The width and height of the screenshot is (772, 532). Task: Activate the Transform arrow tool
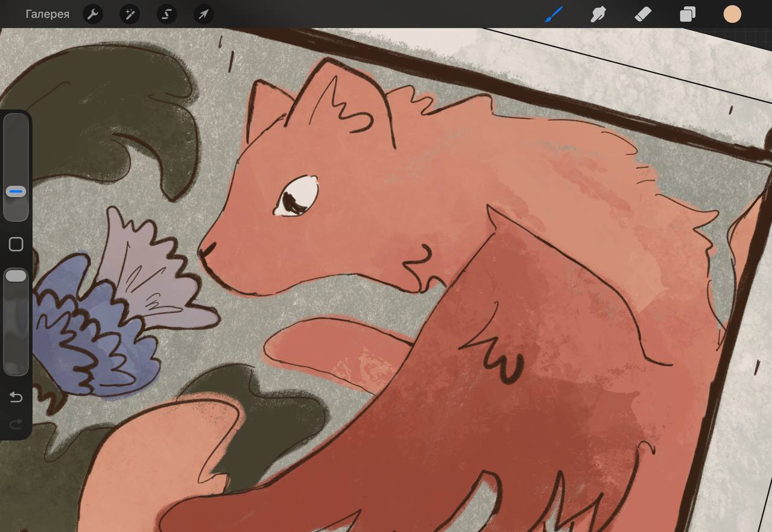coord(204,14)
